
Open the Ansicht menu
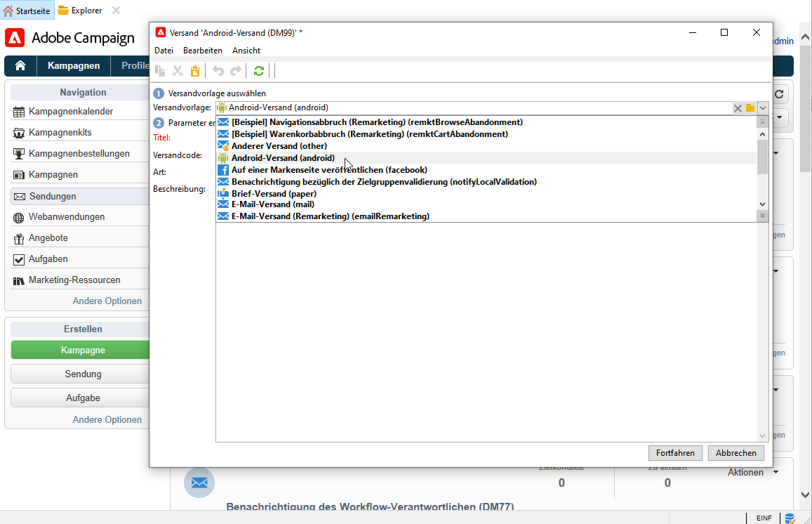tap(246, 51)
